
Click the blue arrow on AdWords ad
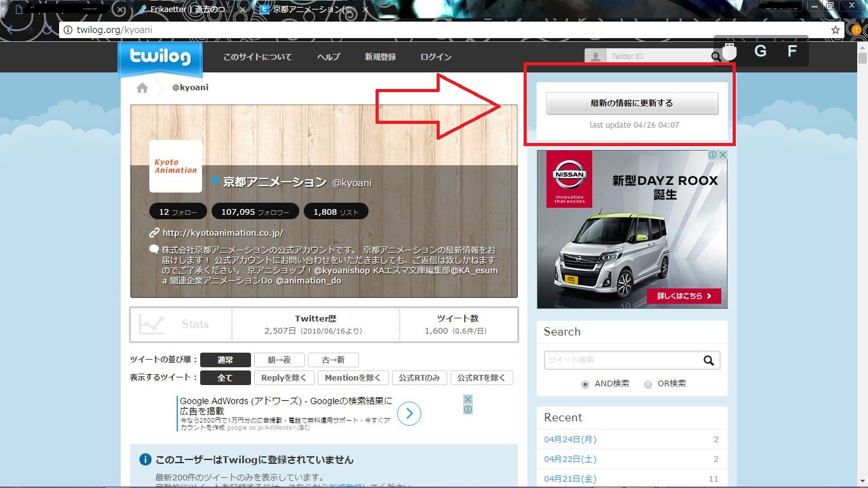[409, 414]
